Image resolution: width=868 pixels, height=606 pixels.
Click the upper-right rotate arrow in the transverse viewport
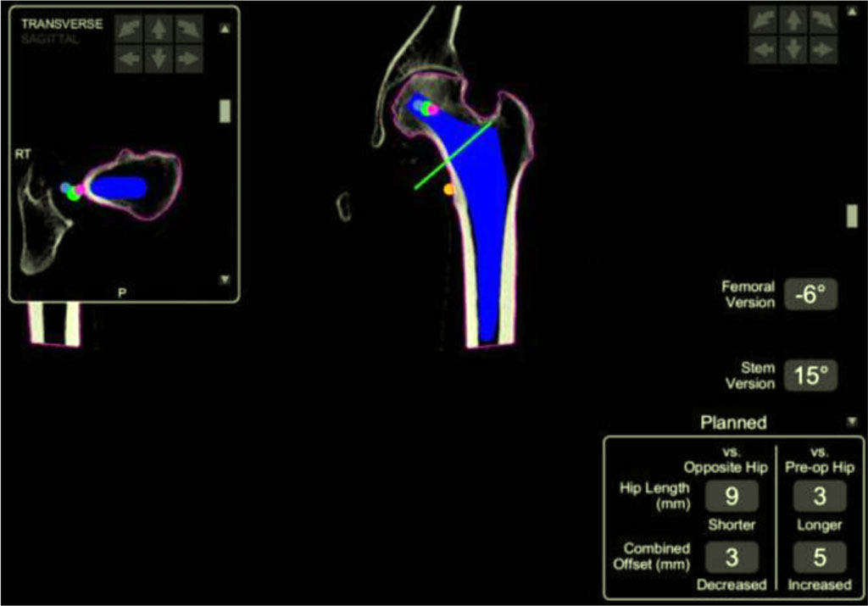coord(189,27)
